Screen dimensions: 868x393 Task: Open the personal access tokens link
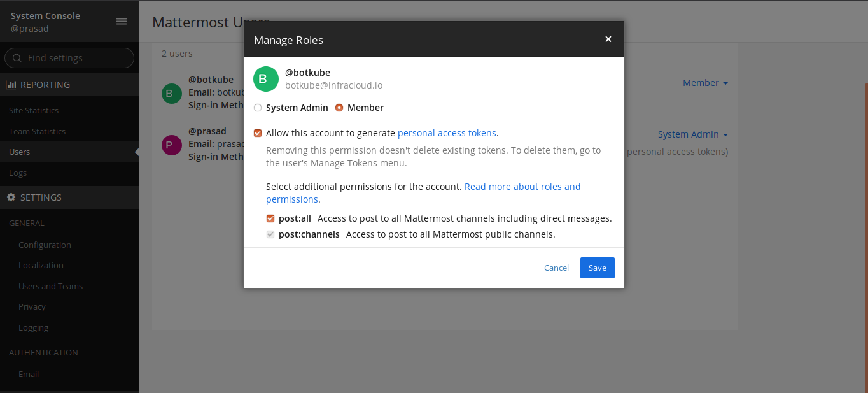click(447, 133)
